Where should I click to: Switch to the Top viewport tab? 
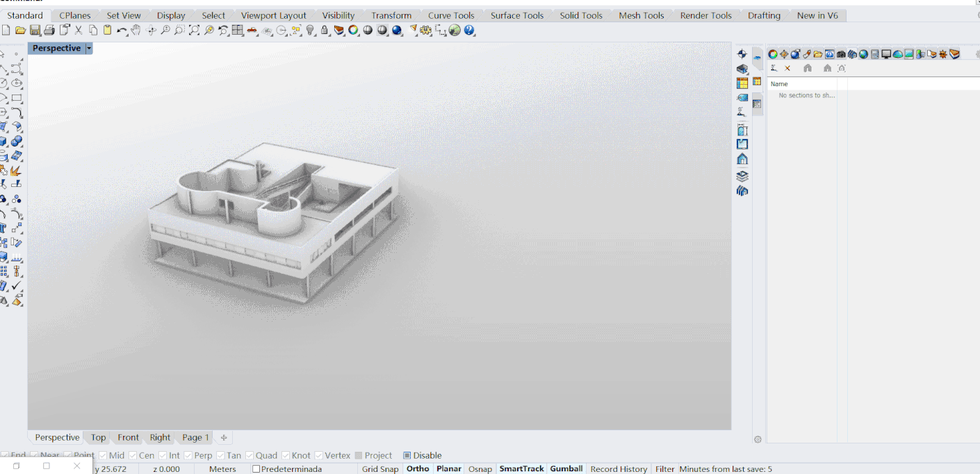[x=99, y=437]
